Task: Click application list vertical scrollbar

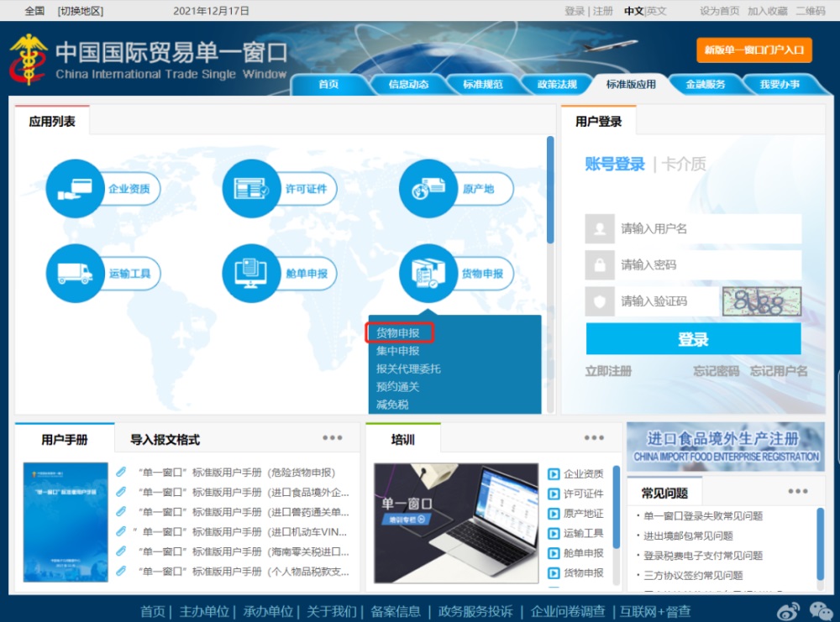Action: [550, 190]
